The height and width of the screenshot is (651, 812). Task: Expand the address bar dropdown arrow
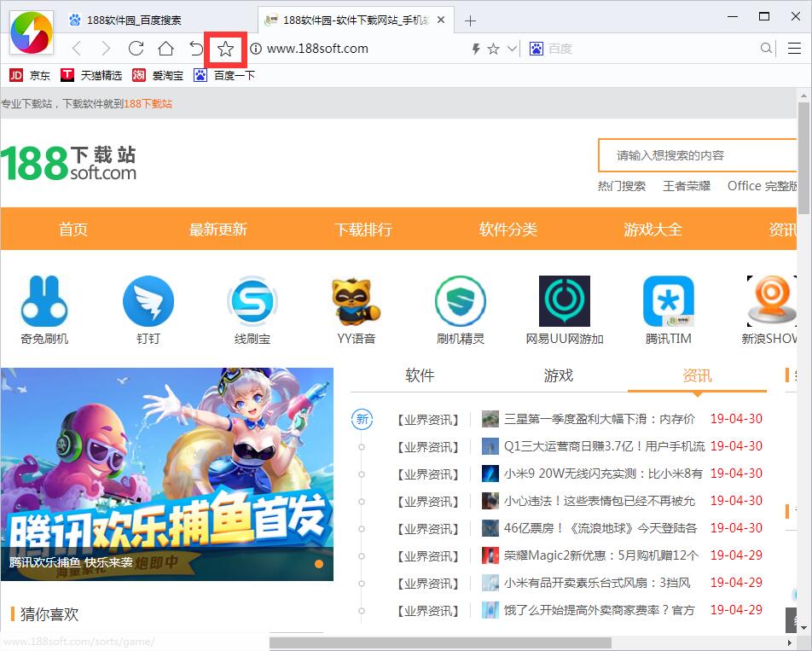512,49
